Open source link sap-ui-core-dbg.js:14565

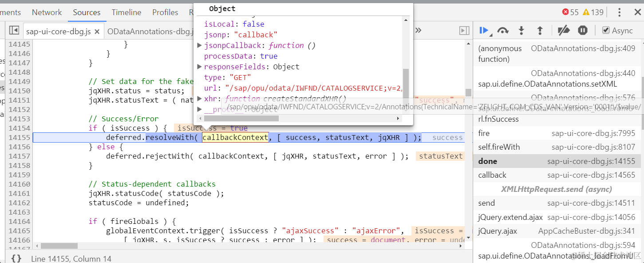[x=591, y=175]
